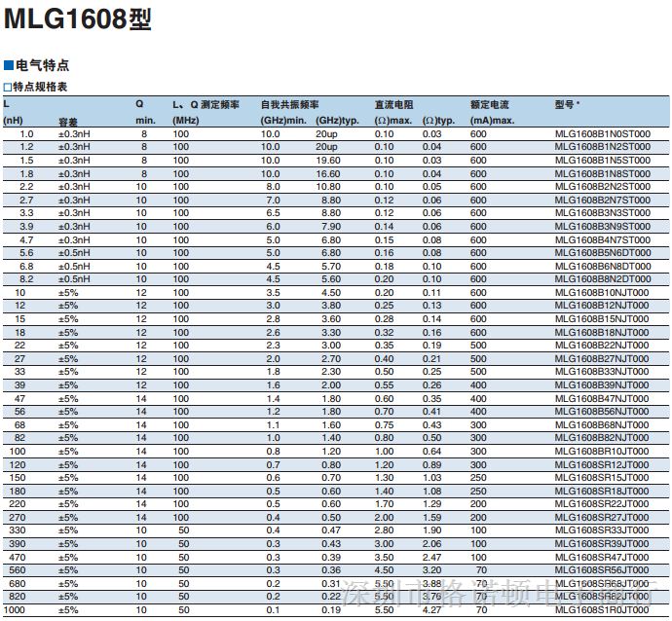Viewport: 672px width, 621px height.
Task: Select part number MLG1608SR56JT000
Action: (602, 570)
